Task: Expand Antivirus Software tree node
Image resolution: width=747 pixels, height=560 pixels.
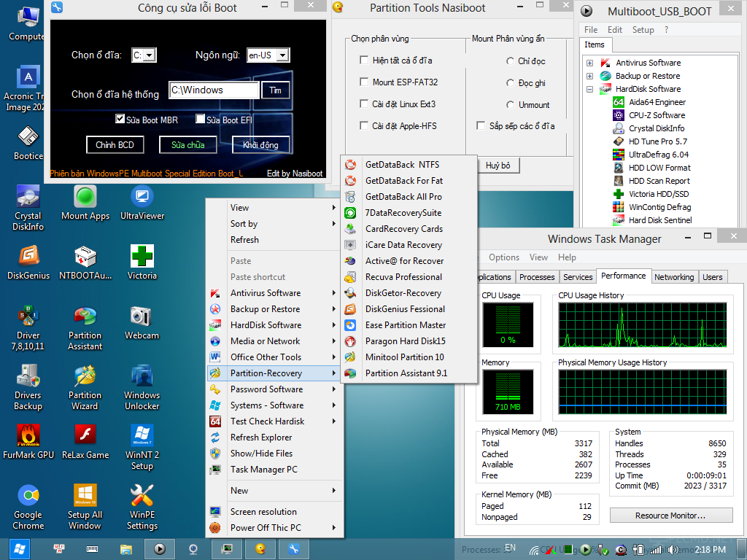Action: point(589,63)
